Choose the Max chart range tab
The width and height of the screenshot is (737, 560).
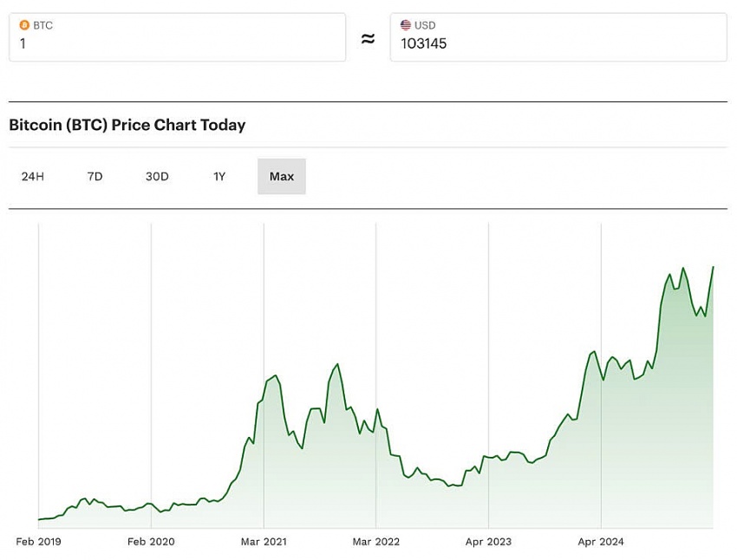point(282,177)
